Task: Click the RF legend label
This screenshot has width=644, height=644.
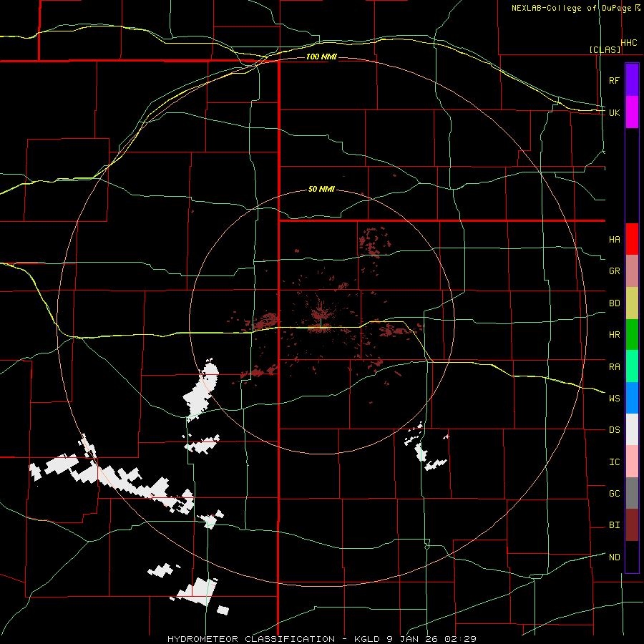Action: click(x=614, y=81)
